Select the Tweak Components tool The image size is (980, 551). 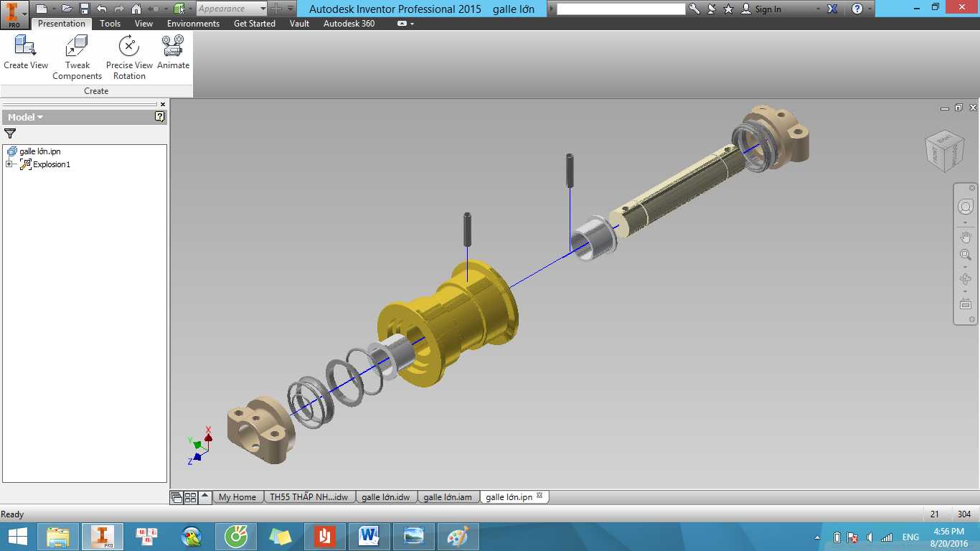point(77,57)
